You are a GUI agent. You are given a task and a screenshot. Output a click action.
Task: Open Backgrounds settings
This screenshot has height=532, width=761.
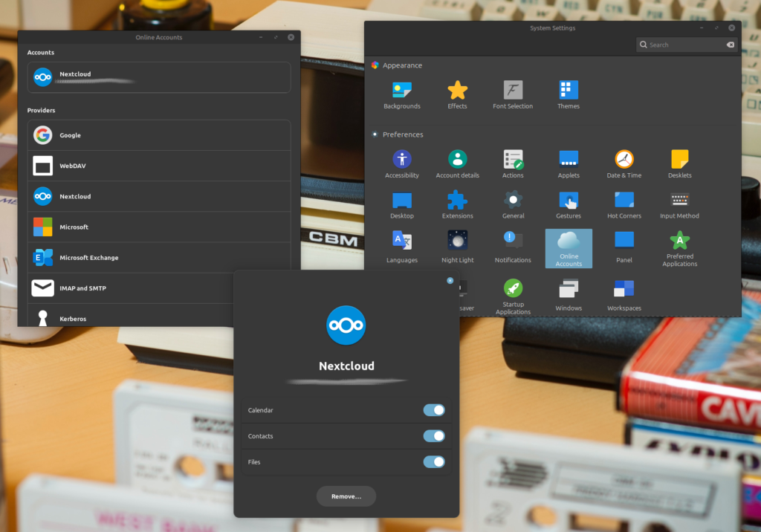coord(402,95)
